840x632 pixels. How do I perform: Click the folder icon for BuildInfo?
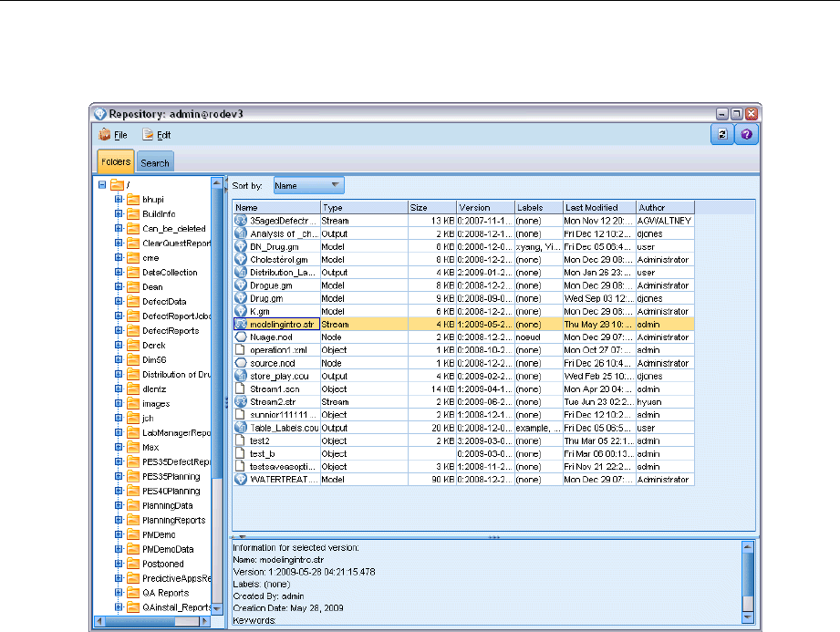click(133, 213)
